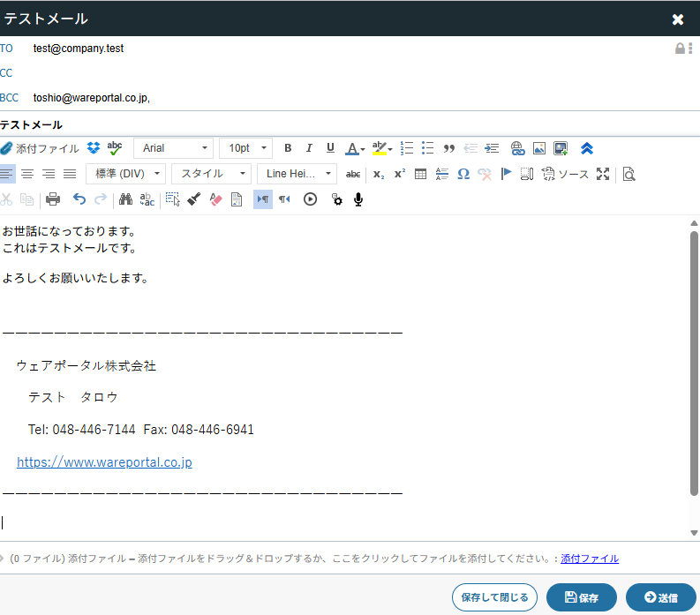Click the microphone dictation icon
The height and width of the screenshot is (615, 700).
[x=358, y=199]
